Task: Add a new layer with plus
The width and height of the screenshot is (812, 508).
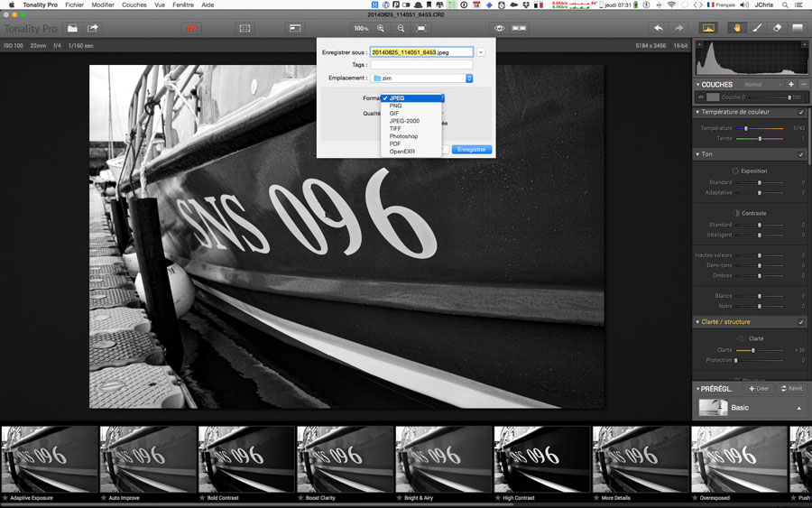Action: (x=790, y=85)
